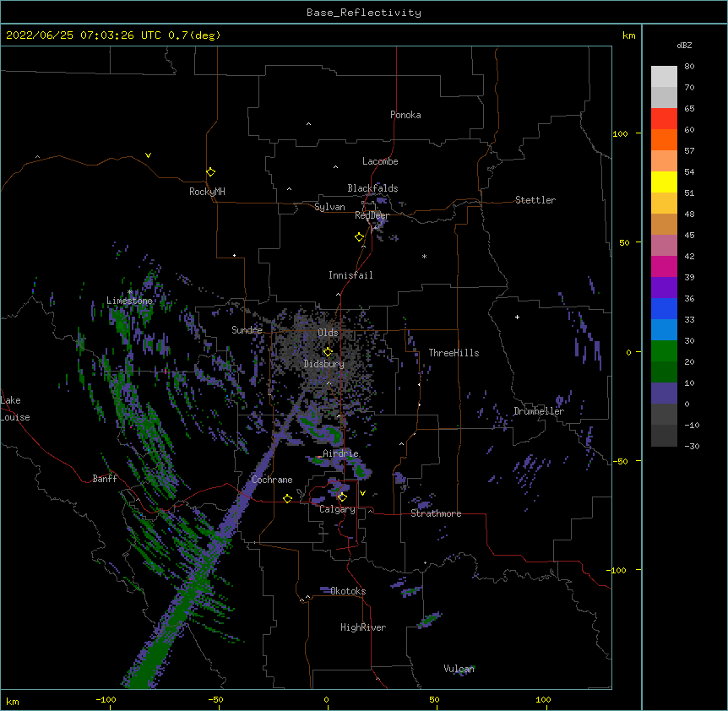Image resolution: width=728 pixels, height=711 pixels.
Task: Click the 45 value on the dBZ legend
Action: (689, 236)
